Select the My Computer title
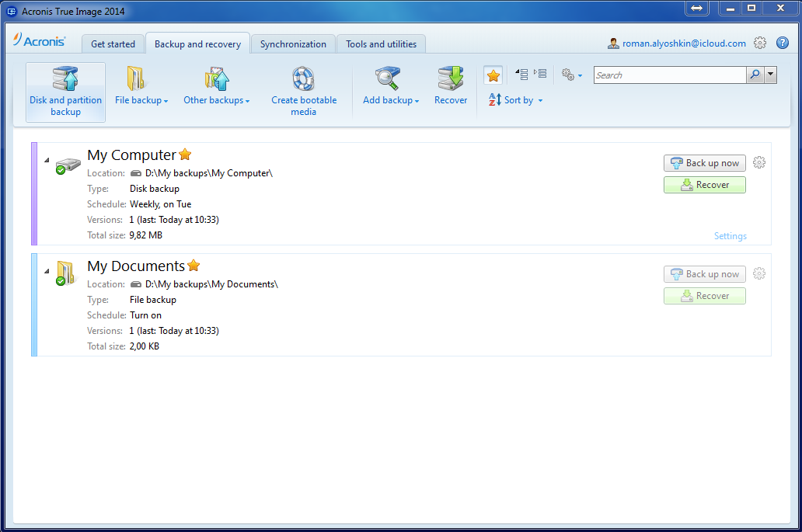Image resolution: width=802 pixels, height=532 pixels. pos(131,155)
